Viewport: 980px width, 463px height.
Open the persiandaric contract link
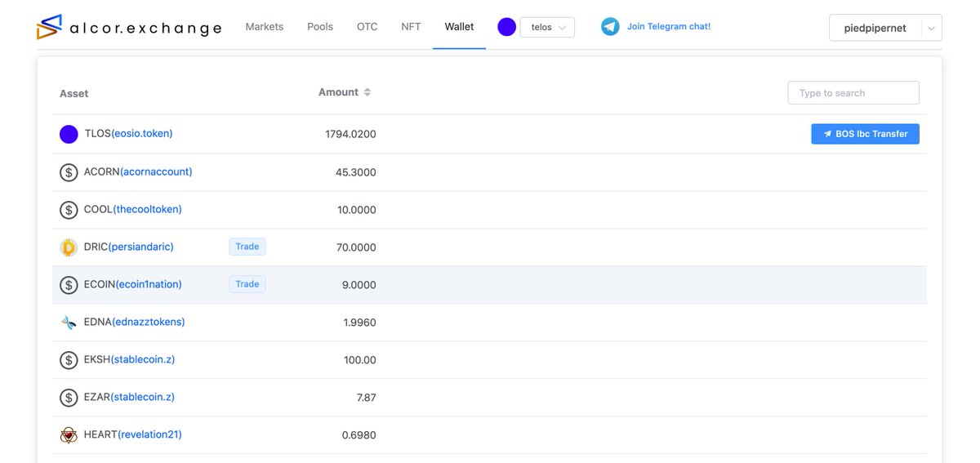141,247
